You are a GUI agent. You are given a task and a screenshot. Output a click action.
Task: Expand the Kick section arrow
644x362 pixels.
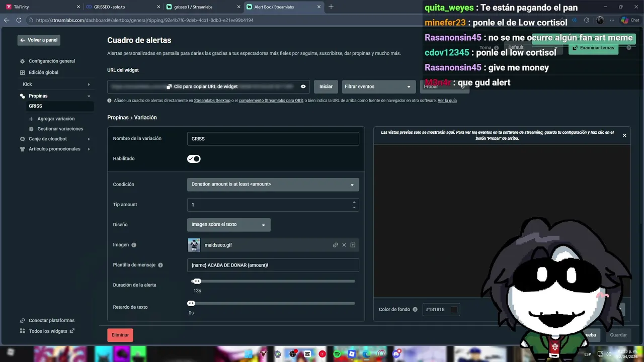point(89,84)
